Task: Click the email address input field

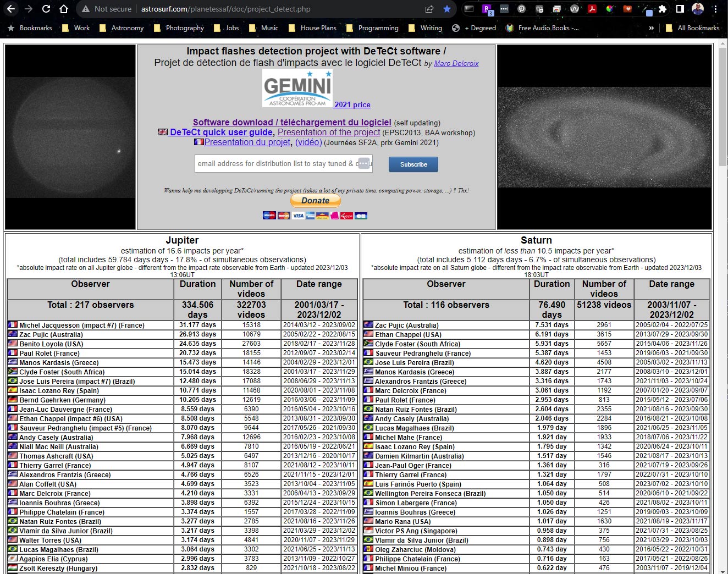Action: (x=283, y=164)
